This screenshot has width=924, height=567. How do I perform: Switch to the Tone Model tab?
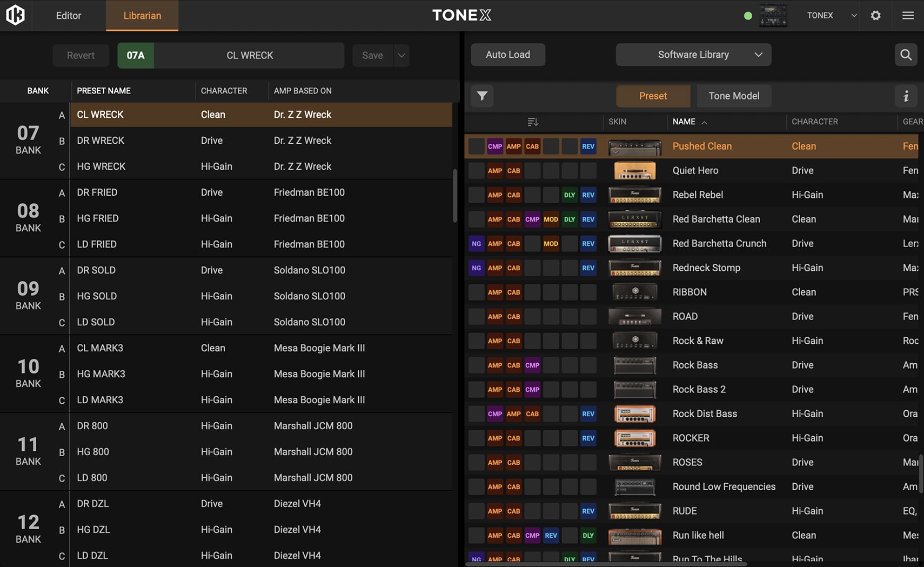(x=733, y=96)
